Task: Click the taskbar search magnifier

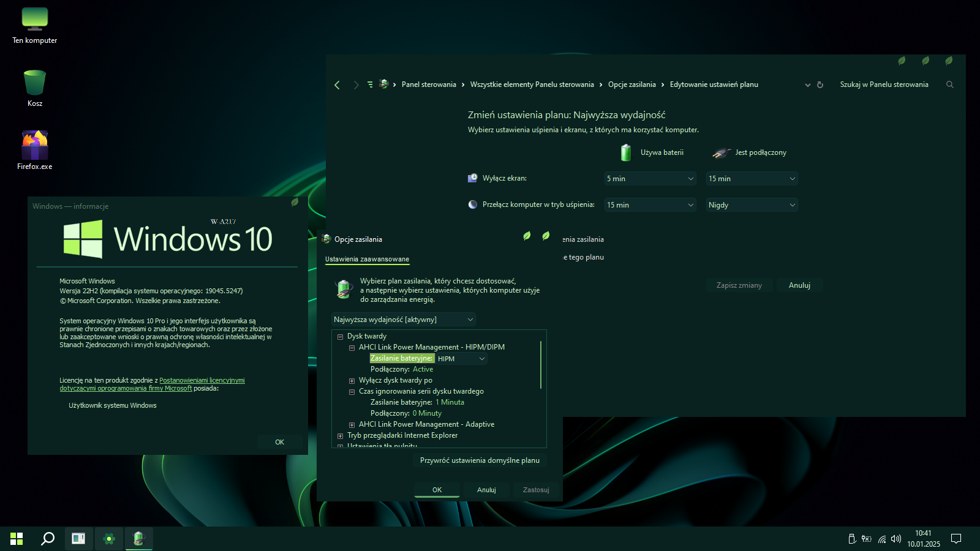Action: point(48,539)
